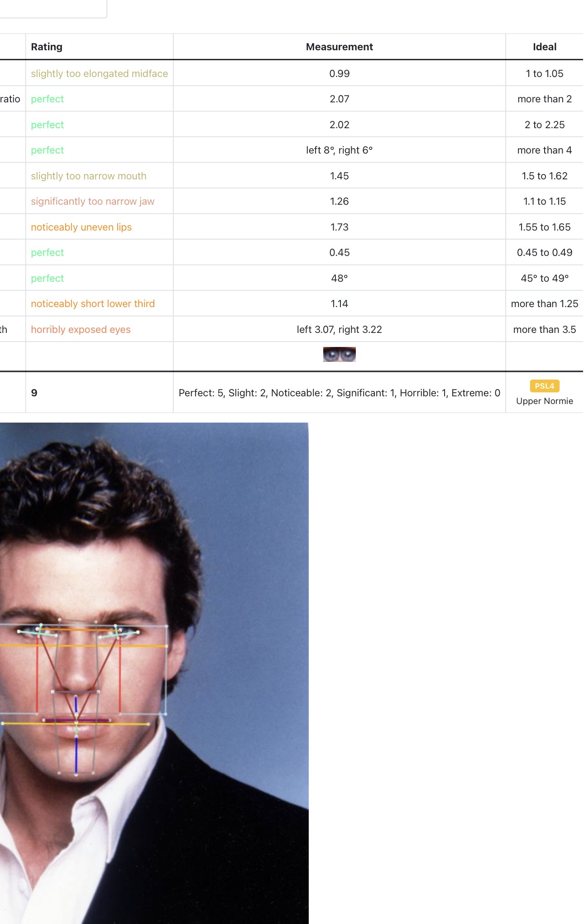Select the 'slightly too narrow mouth' rating
584x924 pixels.
tap(88, 176)
